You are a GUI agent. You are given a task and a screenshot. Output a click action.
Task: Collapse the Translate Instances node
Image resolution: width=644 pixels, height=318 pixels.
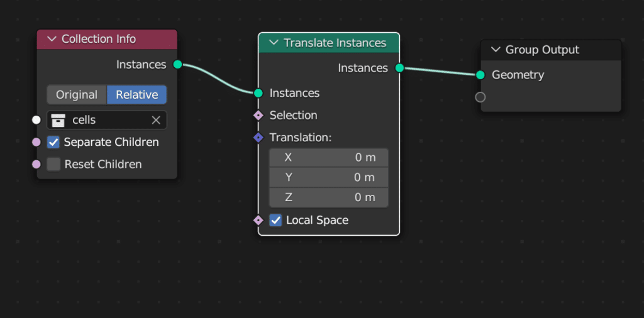(274, 43)
